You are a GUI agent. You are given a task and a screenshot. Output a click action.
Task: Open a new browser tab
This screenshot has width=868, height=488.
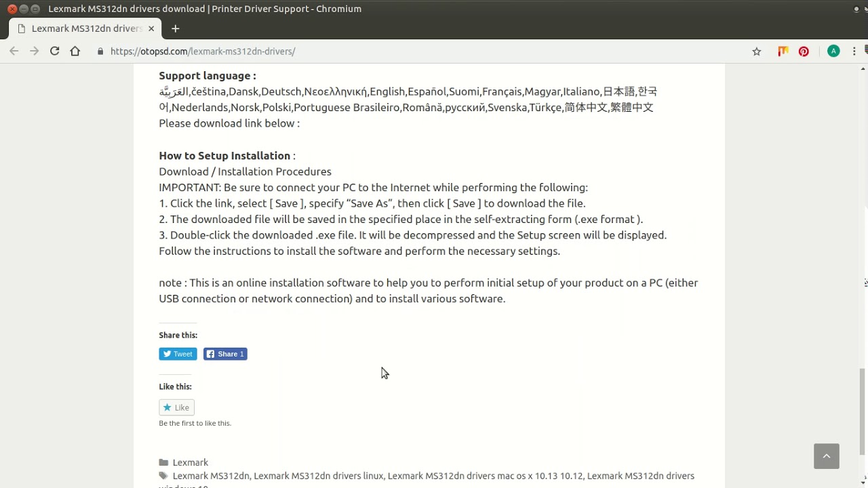[175, 28]
